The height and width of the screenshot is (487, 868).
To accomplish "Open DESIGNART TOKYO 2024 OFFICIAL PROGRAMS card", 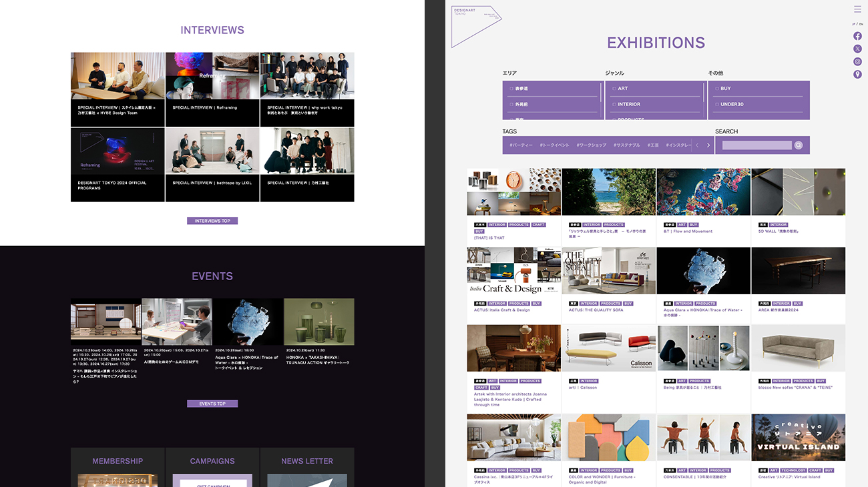I will [x=118, y=165].
